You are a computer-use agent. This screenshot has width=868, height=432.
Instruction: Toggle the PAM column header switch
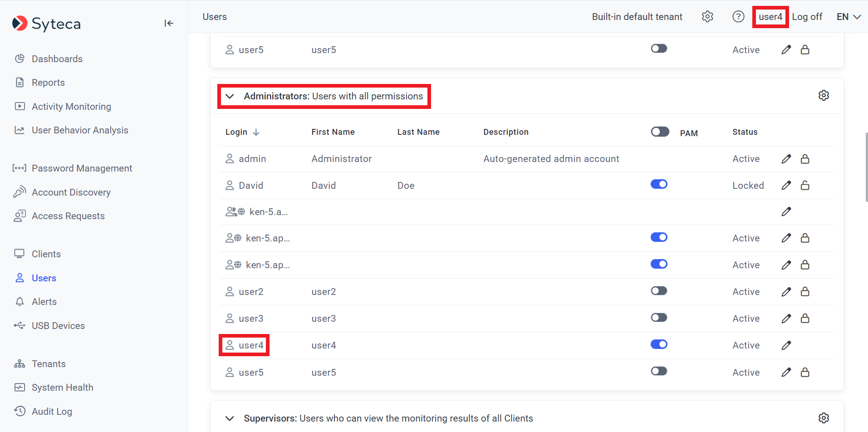coord(660,132)
